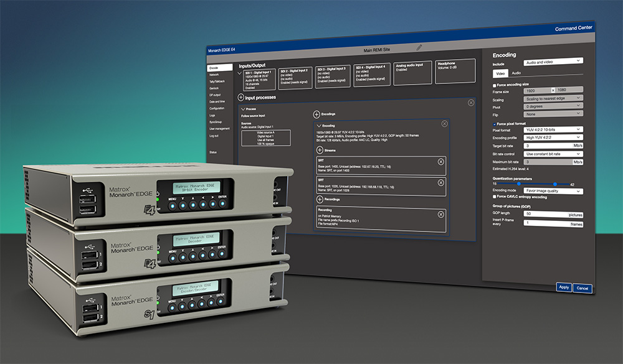Select the SDI 1 - Digital Input 1 card
Viewport: 623px width, 364px height.
(259, 80)
